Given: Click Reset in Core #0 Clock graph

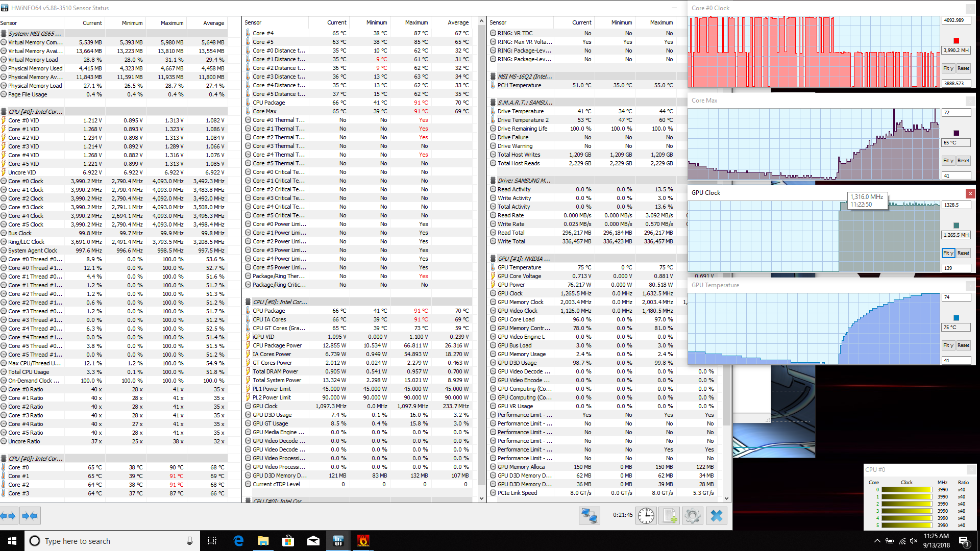Looking at the screenshot, I should point(963,68).
